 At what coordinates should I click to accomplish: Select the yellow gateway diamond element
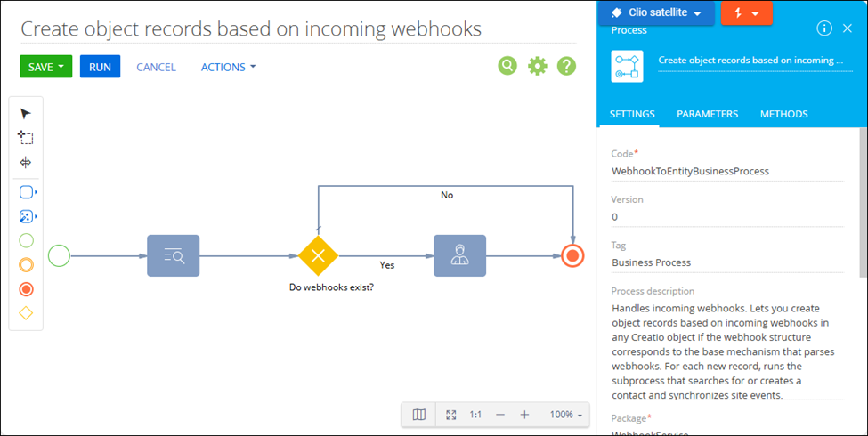pyautogui.click(x=26, y=313)
